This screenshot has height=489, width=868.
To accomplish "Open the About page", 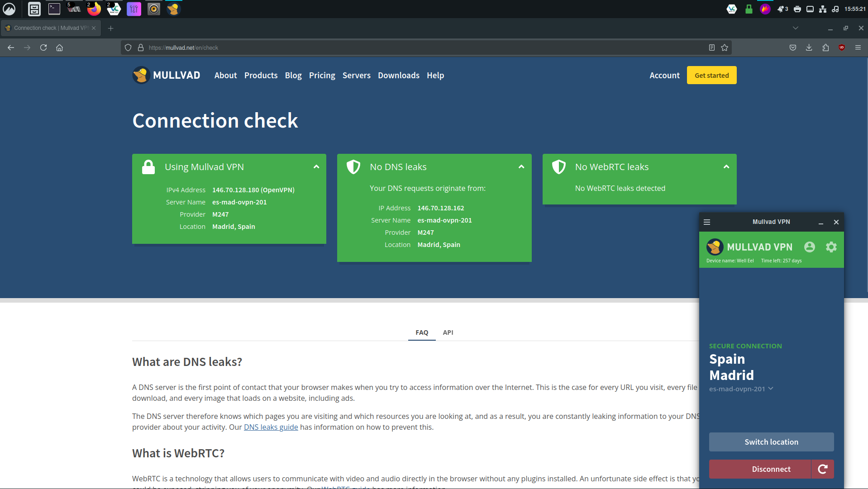I will (225, 76).
